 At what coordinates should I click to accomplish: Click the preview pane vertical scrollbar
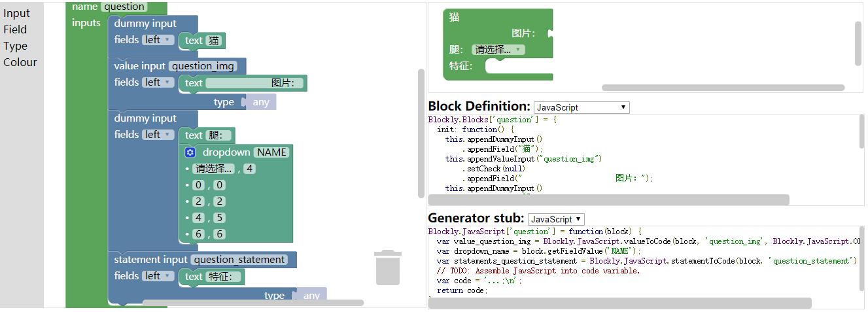pyautogui.click(x=858, y=44)
